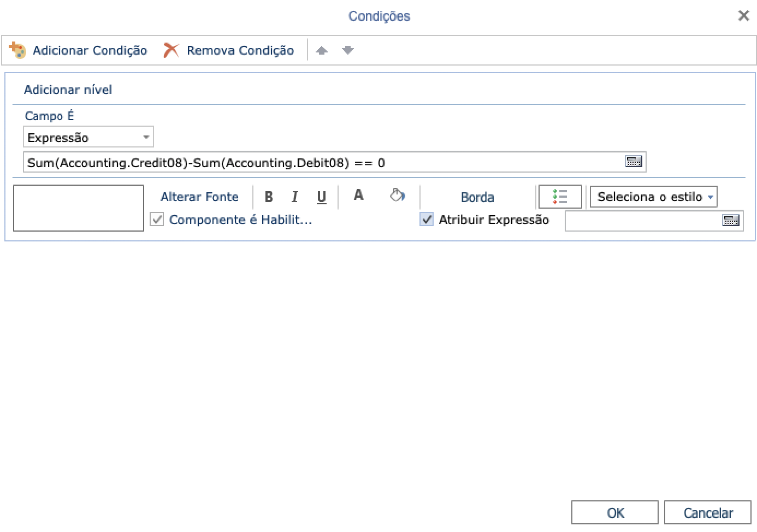Pick background fill bucket color
The image size is (757, 532).
click(x=397, y=195)
